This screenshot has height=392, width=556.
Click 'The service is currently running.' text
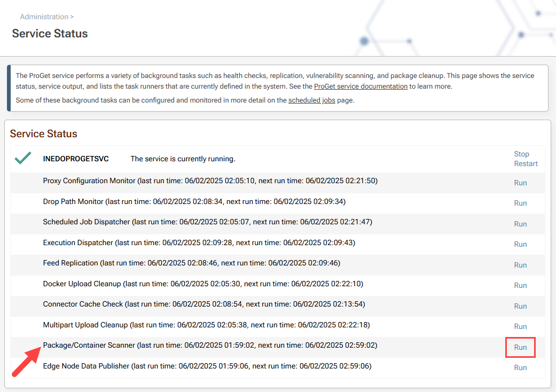coord(183,159)
